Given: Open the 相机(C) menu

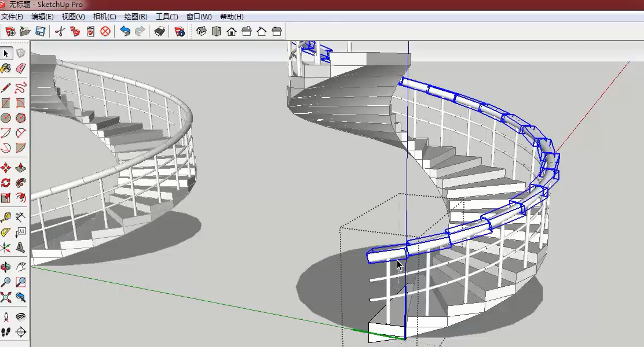Looking at the screenshot, I should [x=104, y=17].
